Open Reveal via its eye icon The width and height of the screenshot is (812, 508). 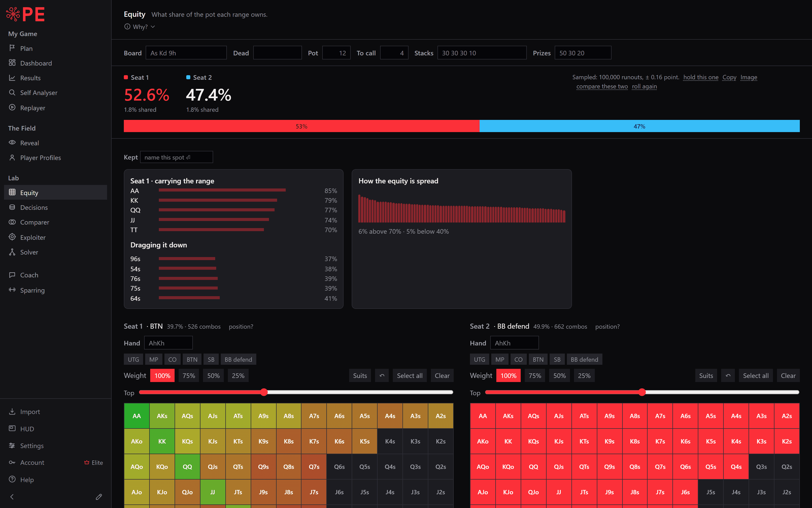coord(12,142)
